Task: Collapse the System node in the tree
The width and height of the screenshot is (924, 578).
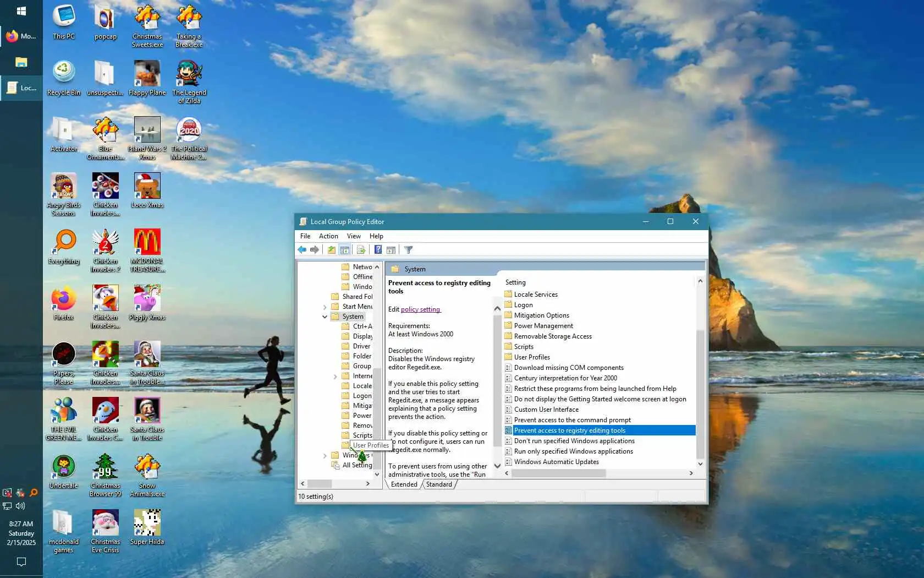Action: [325, 317]
